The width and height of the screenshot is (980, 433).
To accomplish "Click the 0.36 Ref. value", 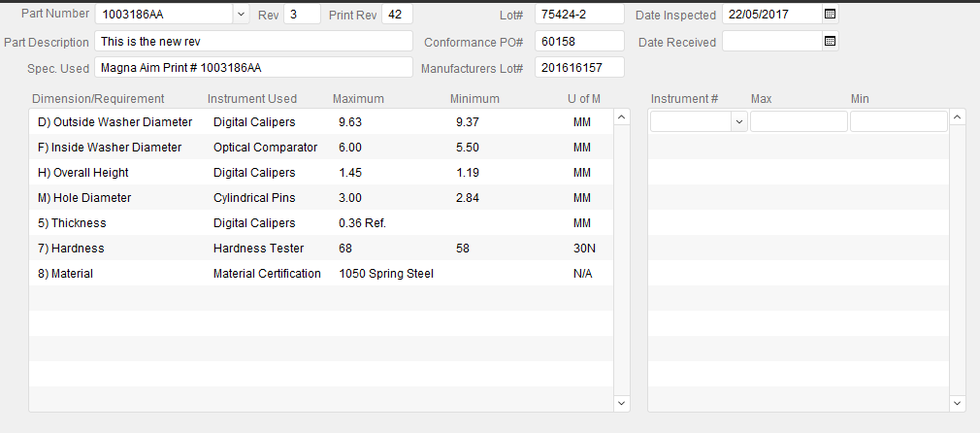I will tap(363, 222).
